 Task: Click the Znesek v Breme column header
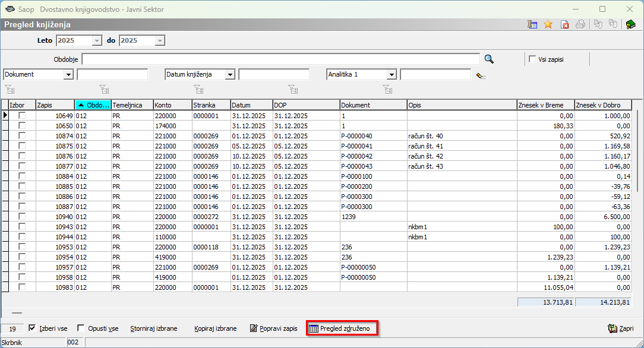pos(545,105)
